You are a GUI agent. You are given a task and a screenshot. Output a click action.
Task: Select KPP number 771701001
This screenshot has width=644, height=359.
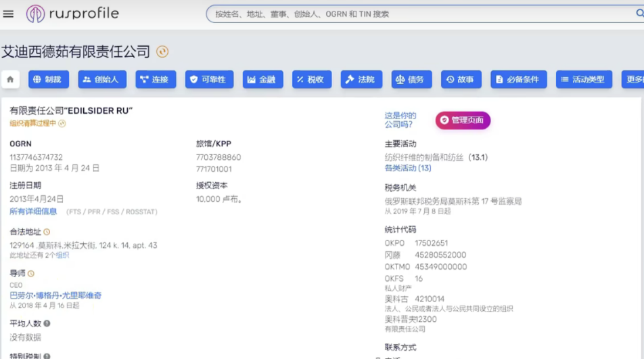point(214,169)
